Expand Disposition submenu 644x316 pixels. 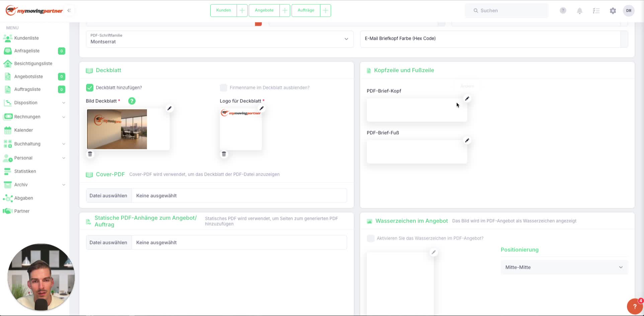64,103
